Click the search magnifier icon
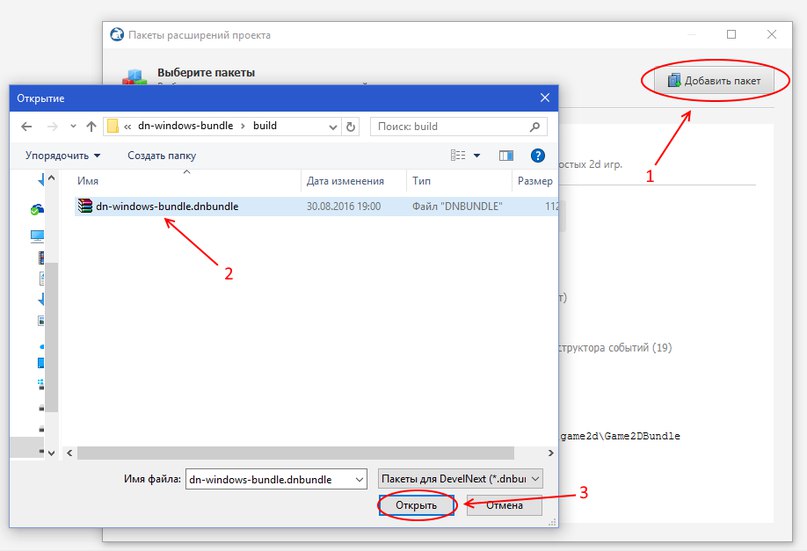 click(x=535, y=127)
